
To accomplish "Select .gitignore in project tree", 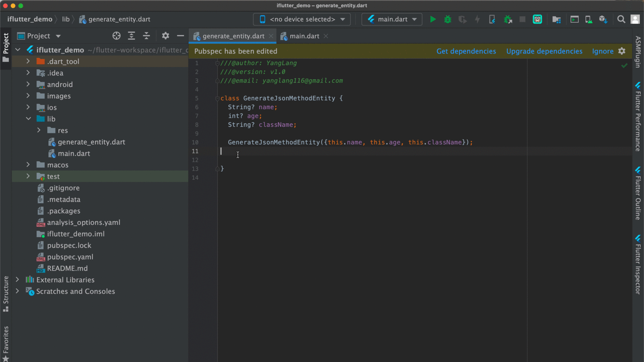I will pos(63,188).
